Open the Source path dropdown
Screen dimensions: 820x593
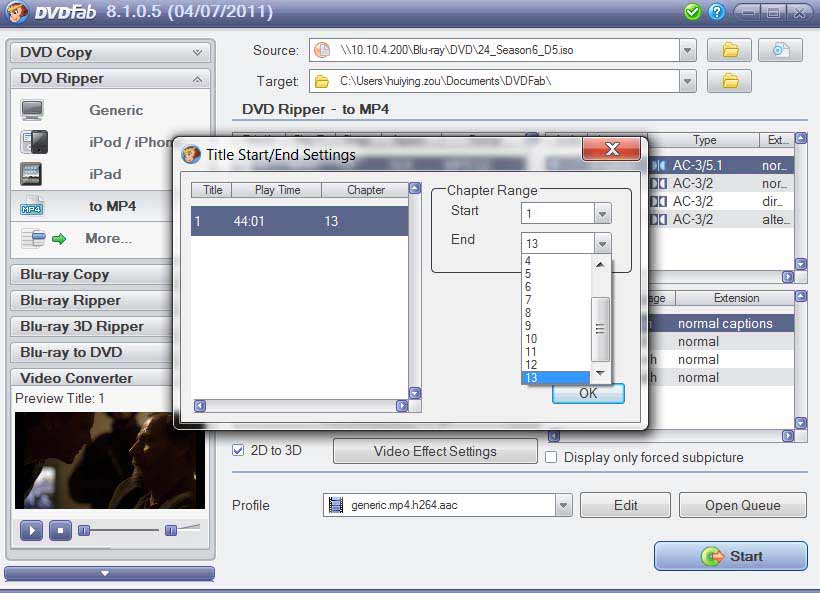pos(687,50)
